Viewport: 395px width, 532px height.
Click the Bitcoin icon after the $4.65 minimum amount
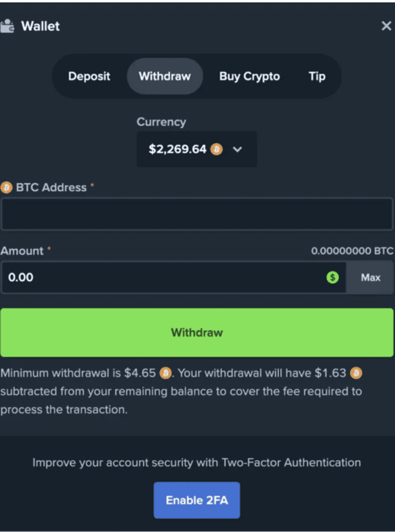coord(166,373)
